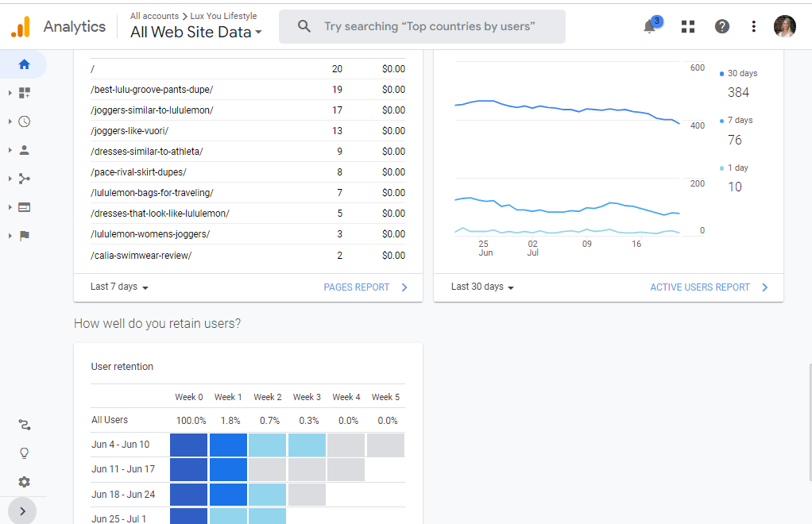The height and width of the screenshot is (524, 812).
Task: Open the Google apps grid
Action: pos(688,26)
